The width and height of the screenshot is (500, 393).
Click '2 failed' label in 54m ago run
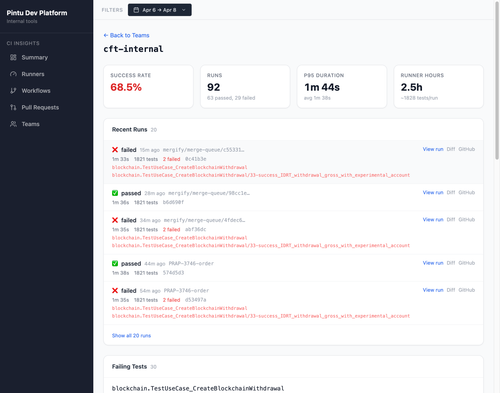pos(171,300)
